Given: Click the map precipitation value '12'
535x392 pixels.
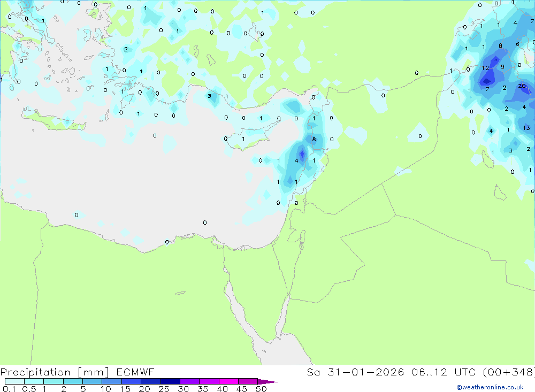Looking at the screenshot, I should [x=486, y=68].
